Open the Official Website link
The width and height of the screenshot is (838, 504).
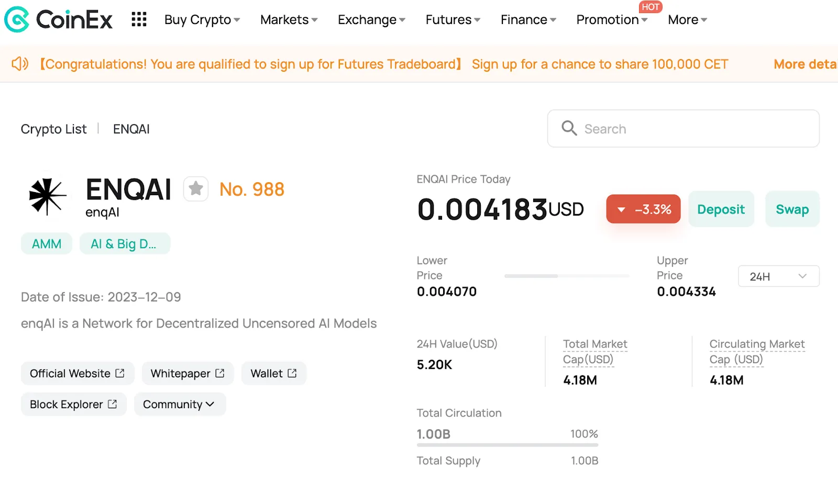tap(78, 373)
